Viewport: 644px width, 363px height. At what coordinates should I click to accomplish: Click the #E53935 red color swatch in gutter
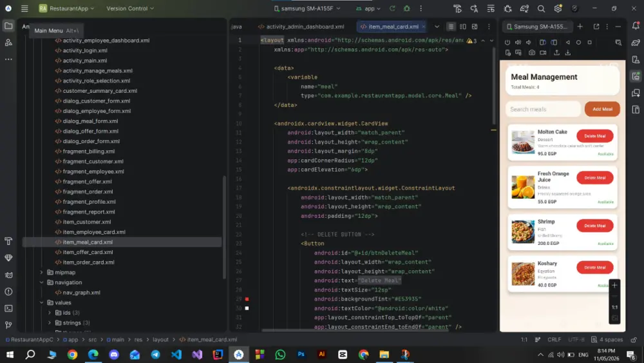(x=247, y=299)
